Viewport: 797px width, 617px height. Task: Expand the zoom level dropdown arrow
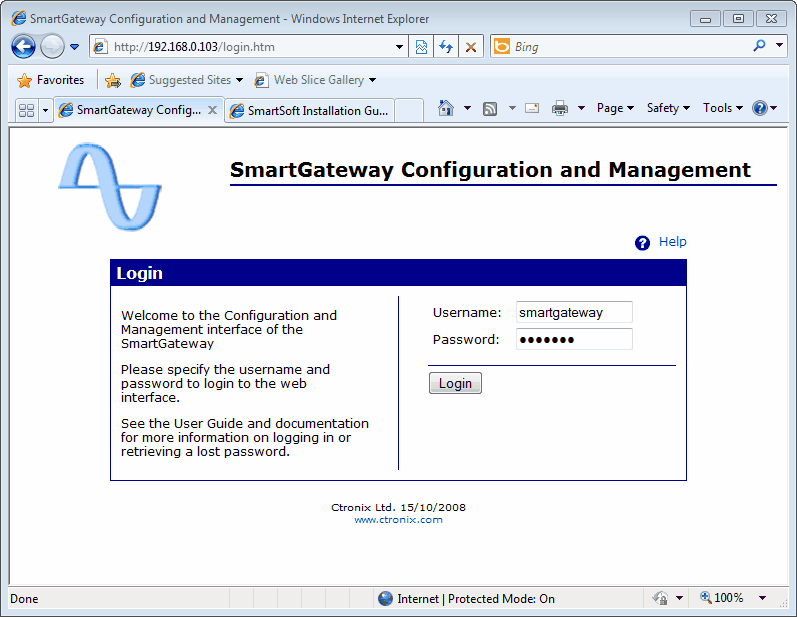[762, 598]
